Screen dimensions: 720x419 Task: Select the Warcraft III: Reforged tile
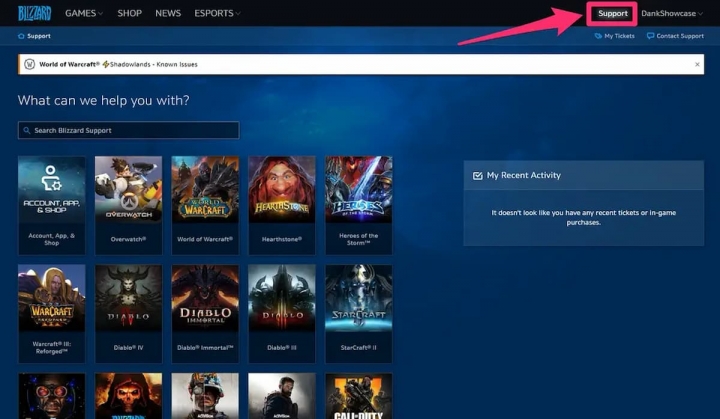click(x=51, y=313)
